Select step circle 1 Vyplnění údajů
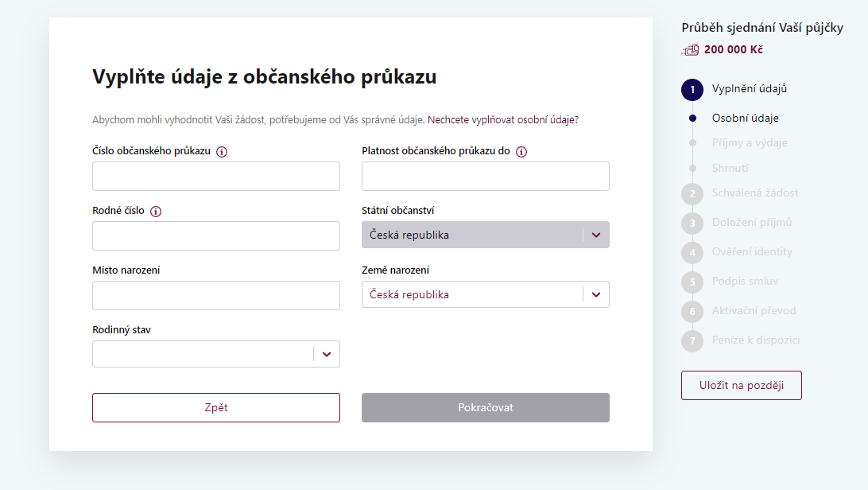Viewport: 868px width, 490px height. point(692,89)
